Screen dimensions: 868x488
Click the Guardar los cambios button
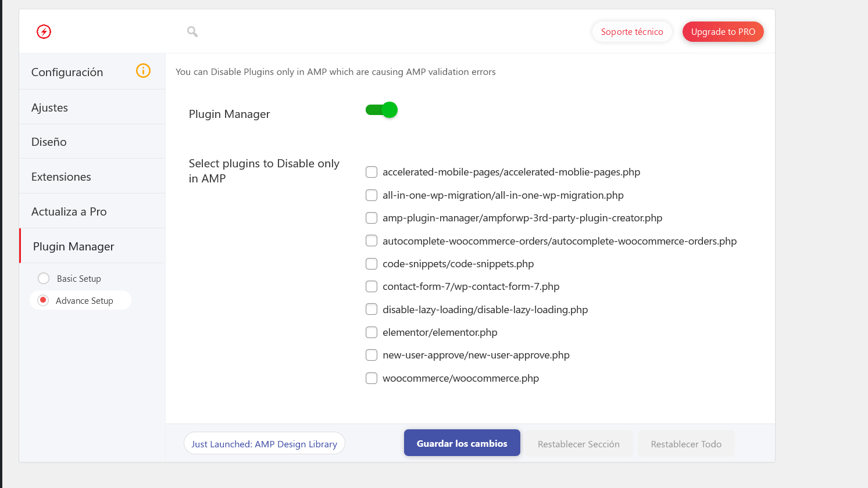[462, 443]
